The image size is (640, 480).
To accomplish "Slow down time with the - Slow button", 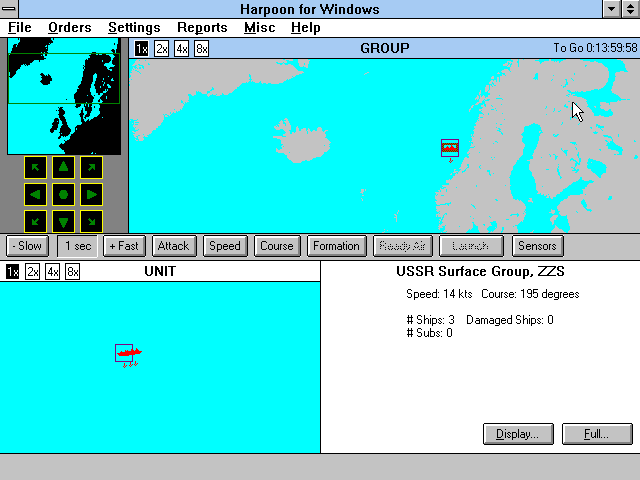I will point(27,246).
